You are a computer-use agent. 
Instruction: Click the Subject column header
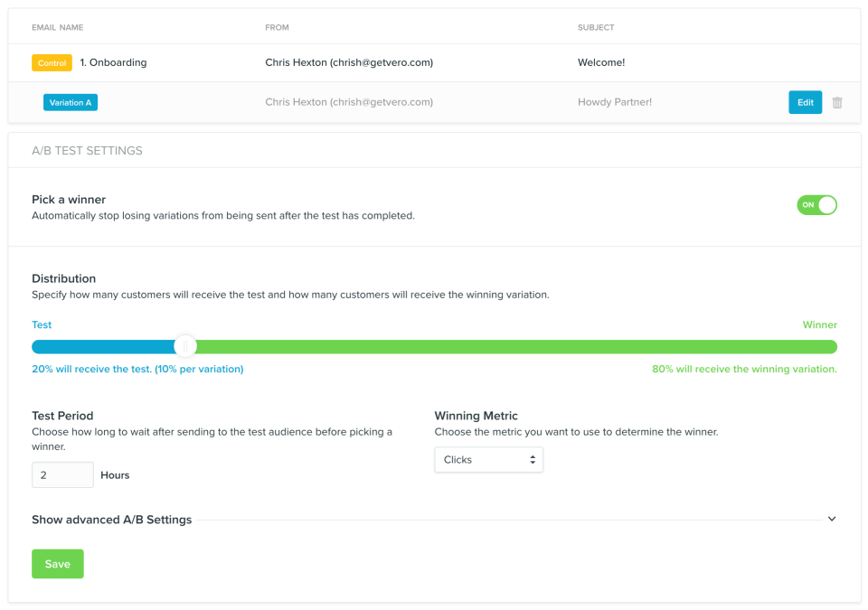(x=596, y=28)
